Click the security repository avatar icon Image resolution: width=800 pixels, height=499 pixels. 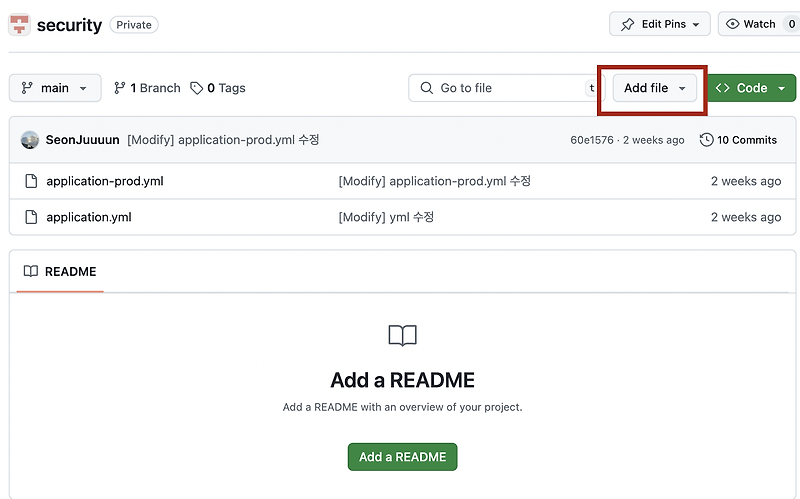click(x=19, y=24)
